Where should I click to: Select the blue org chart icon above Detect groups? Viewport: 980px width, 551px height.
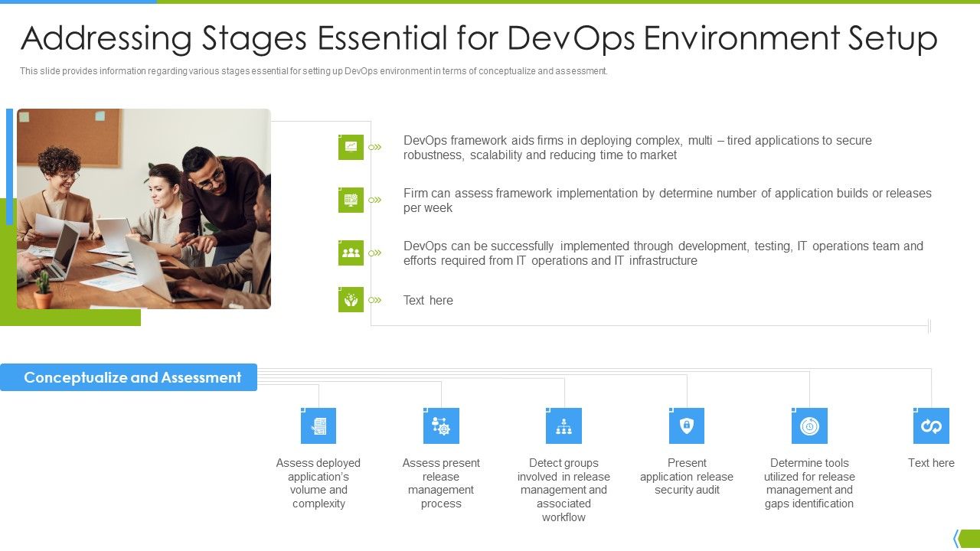[x=563, y=426]
